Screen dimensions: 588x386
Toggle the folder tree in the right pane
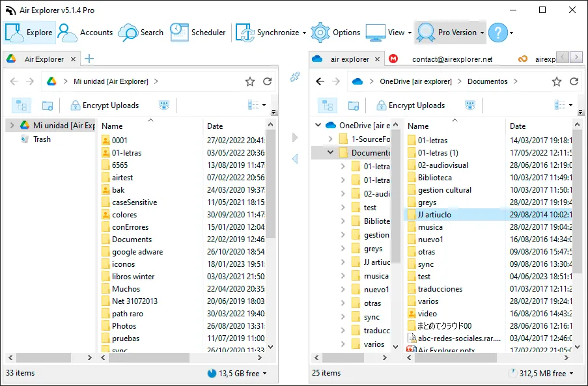click(328, 105)
